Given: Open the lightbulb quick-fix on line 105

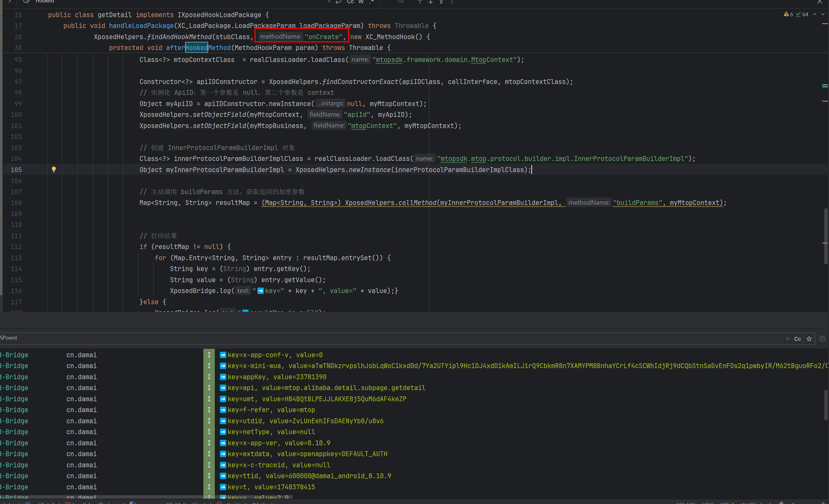Looking at the screenshot, I should point(54,170).
